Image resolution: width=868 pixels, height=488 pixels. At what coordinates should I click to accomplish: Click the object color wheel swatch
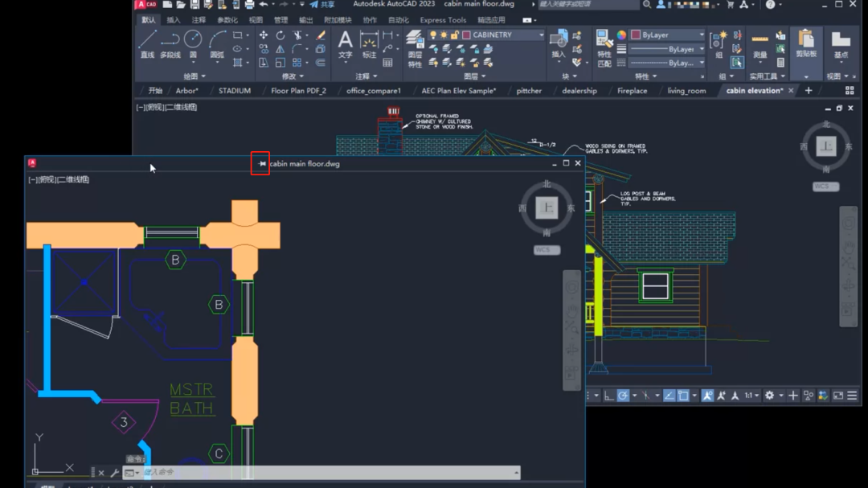click(621, 35)
